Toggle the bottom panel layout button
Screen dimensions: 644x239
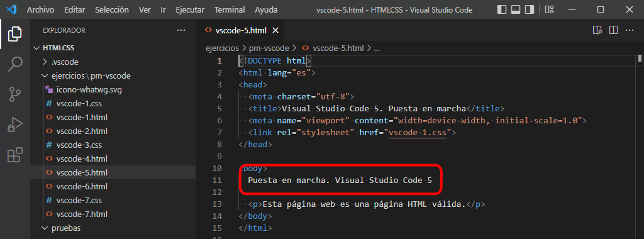[516, 9]
